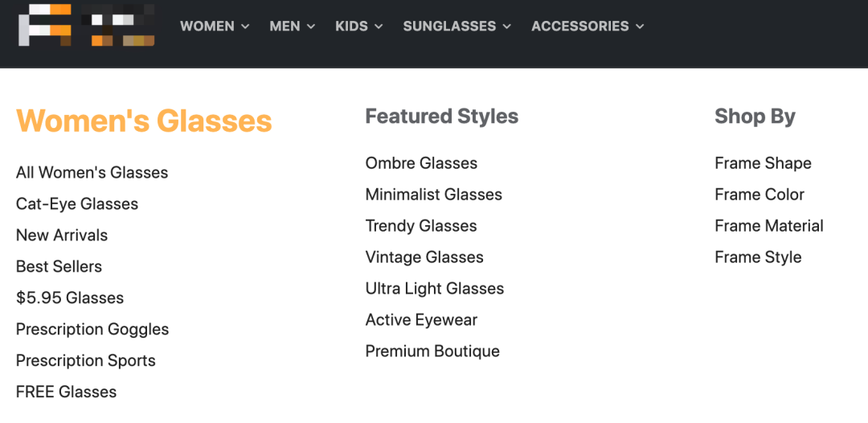This screenshot has height=423, width=868.
Task: Open Vintage Glasses style
Action: [x=424, y=257]
